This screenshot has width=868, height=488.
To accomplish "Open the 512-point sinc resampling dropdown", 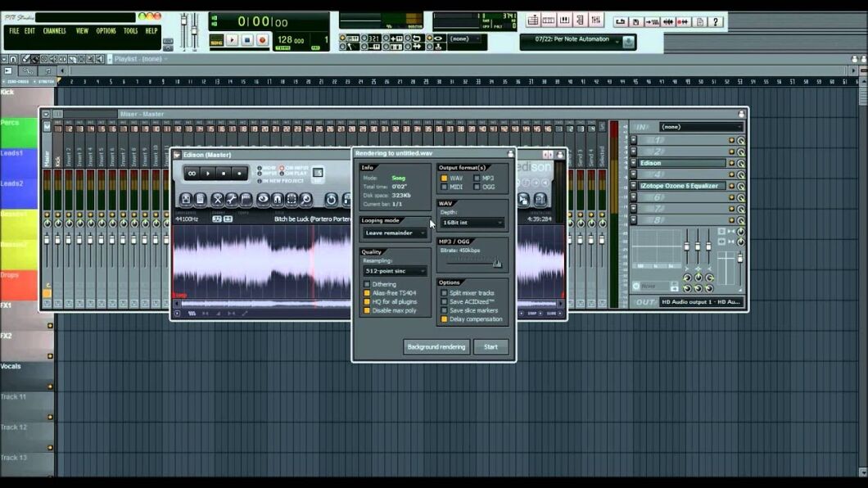I will tap(395, 273).
